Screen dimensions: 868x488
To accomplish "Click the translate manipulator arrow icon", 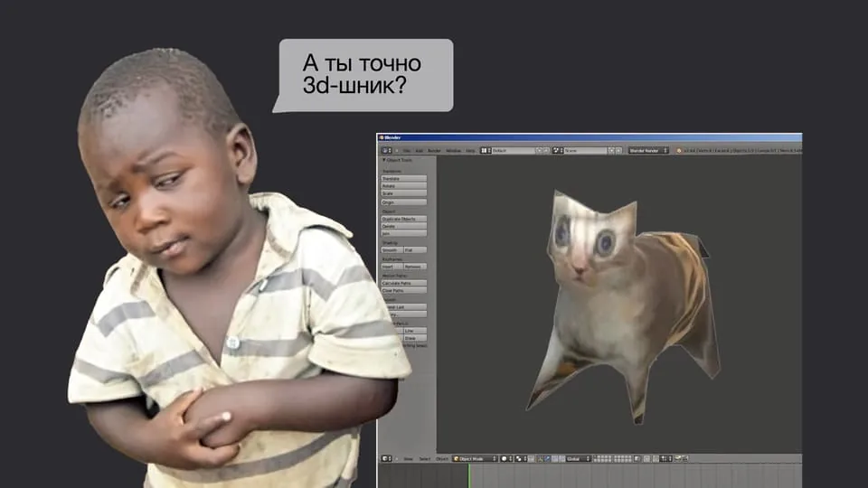I will (x=548, y=459).
